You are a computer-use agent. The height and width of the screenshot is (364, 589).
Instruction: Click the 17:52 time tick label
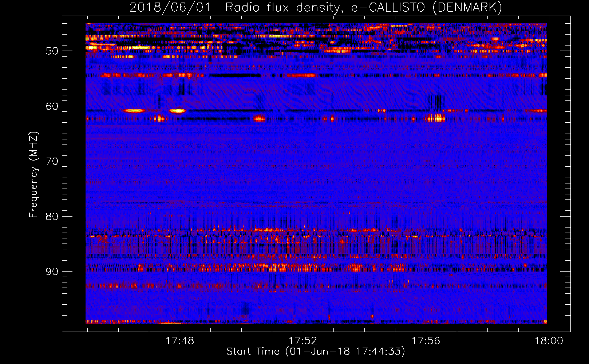coord(303,341)
